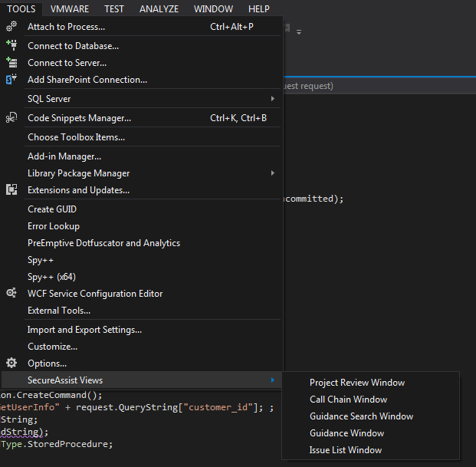Expand the Library Package Manager submenu arrow

(273, 173)
